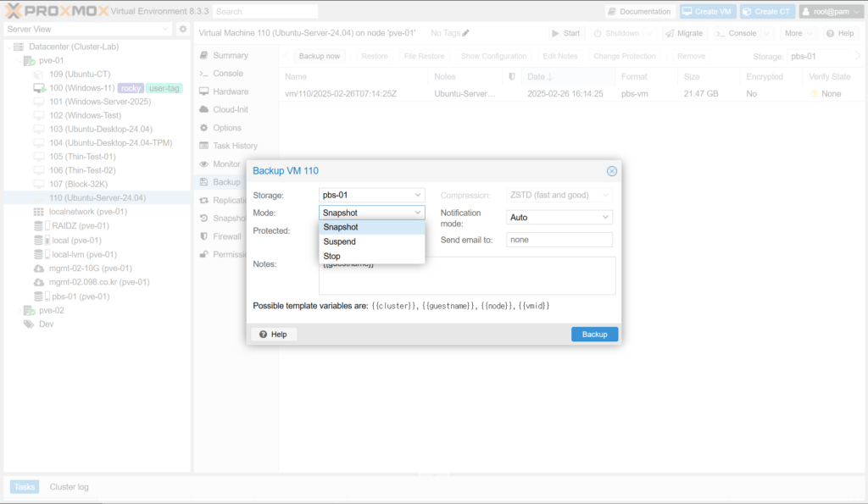Choose Stop from the Mode list

[x=331, y=256]
